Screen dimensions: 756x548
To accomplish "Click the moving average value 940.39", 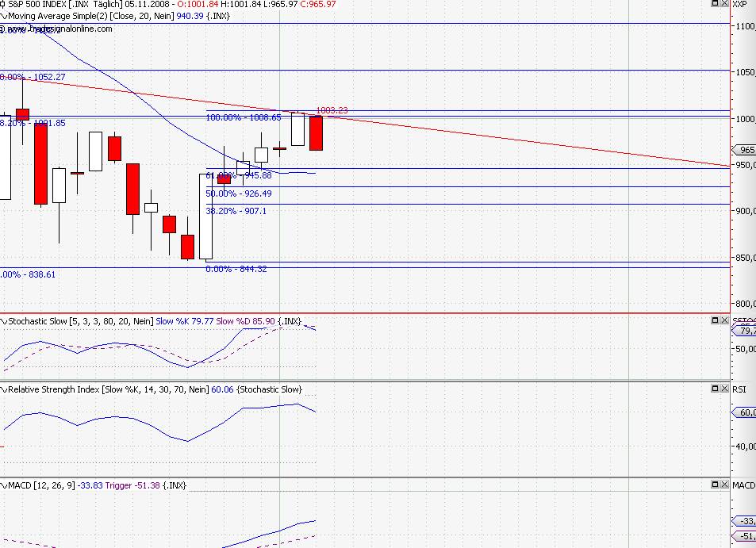I will tap(190, 16).
